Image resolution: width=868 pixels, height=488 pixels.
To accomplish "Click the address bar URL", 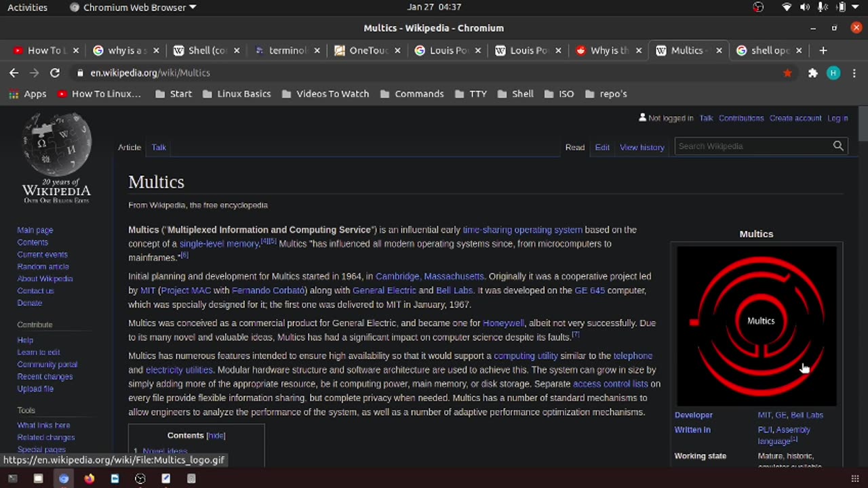I will coord(150,73).
